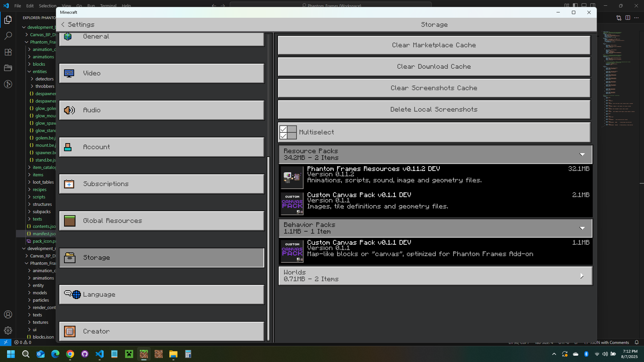Open Subscriptions calendar icon

[x=69, y=184]
